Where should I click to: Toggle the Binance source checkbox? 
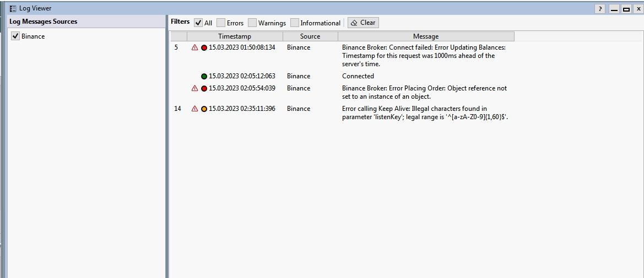pyautogui.click(x=15, y=36)
